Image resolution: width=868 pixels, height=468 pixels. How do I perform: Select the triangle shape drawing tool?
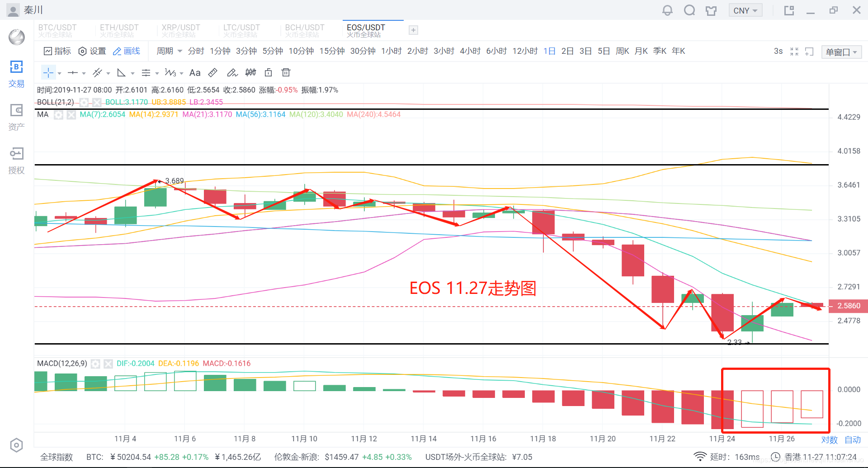pos(121,72)
